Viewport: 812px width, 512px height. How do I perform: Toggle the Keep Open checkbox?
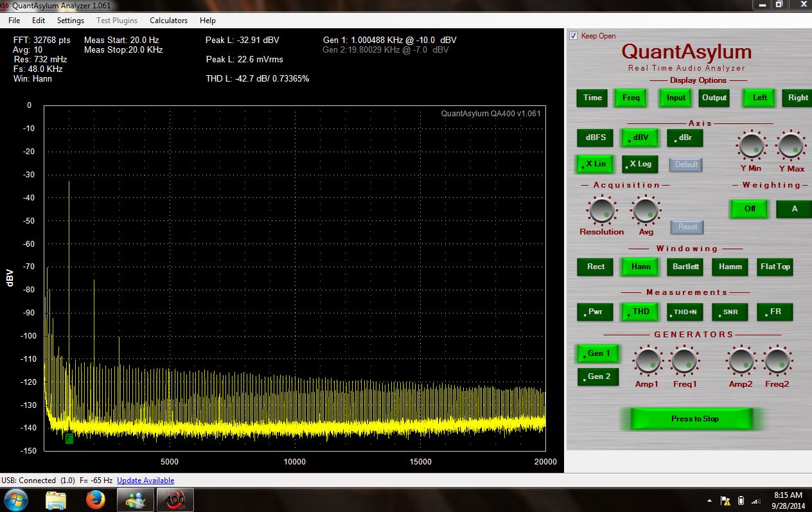pos(573,36)
